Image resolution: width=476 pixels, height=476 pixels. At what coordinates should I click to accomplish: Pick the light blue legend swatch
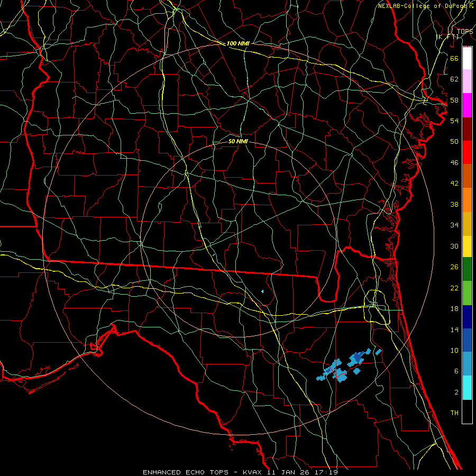click(467, 363)
